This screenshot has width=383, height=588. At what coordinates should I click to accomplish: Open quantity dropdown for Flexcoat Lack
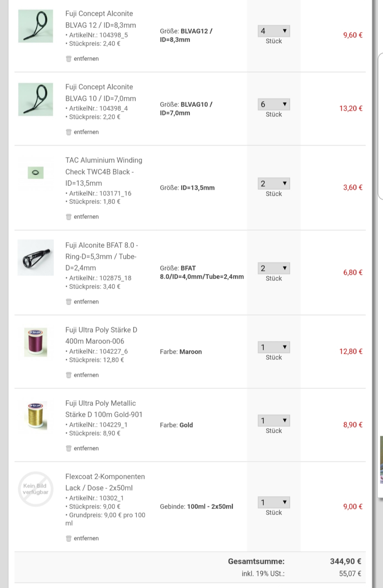[x=273, y=503]
